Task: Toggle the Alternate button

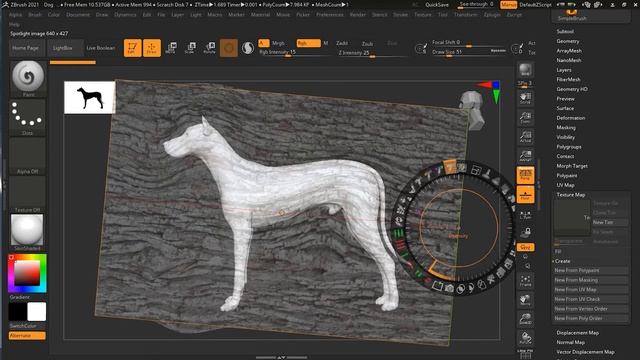Action: [27, 336]
